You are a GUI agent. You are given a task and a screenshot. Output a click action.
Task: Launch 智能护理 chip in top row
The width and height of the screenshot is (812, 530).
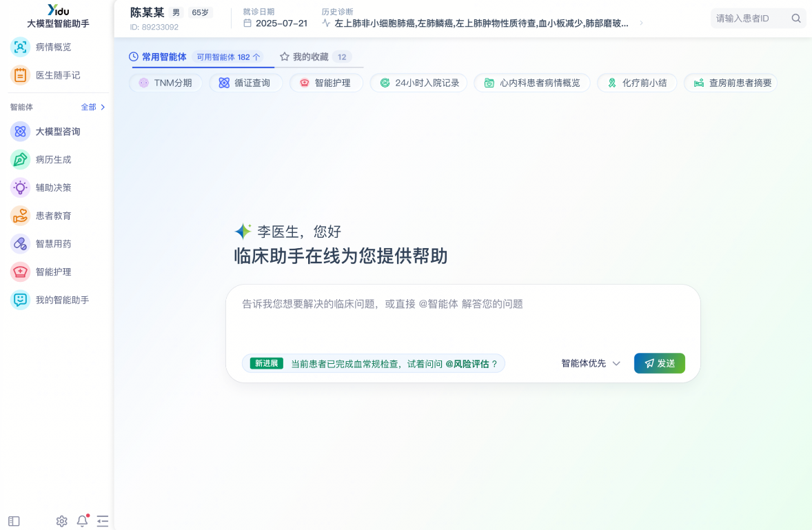[326, 83]
